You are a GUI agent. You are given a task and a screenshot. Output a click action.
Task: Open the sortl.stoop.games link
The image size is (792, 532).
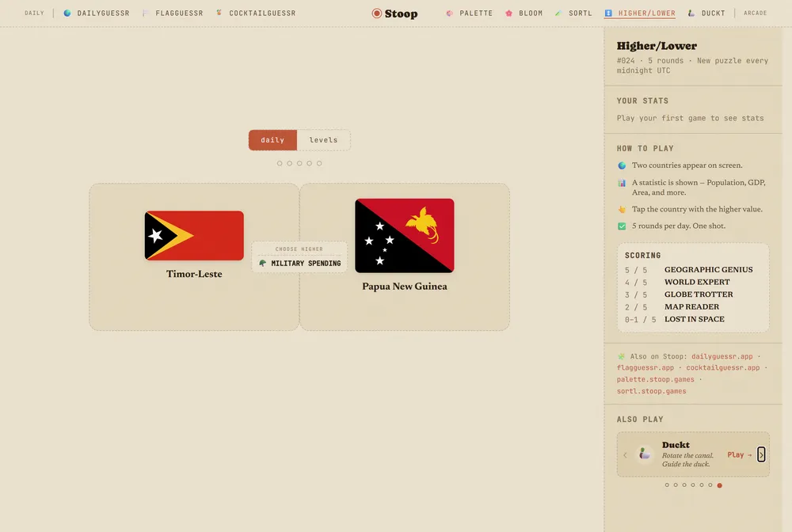click(x=651, y=391)
